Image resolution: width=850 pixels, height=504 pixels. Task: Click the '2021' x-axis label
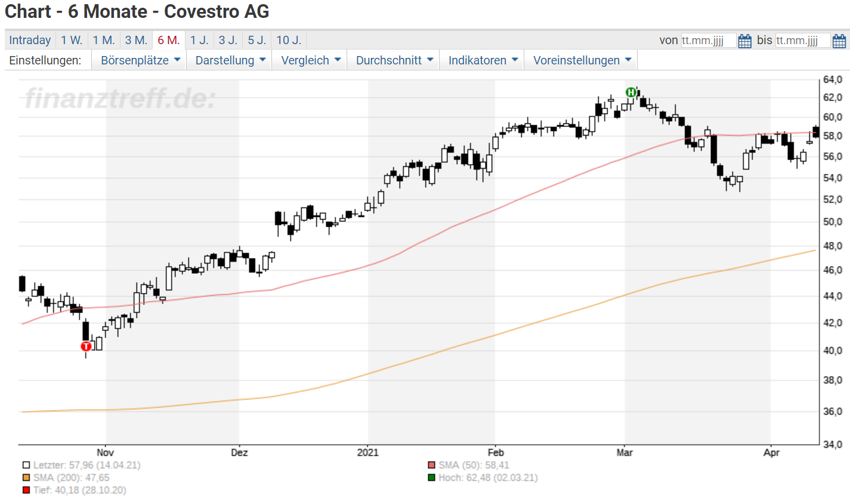coord(368,453)
